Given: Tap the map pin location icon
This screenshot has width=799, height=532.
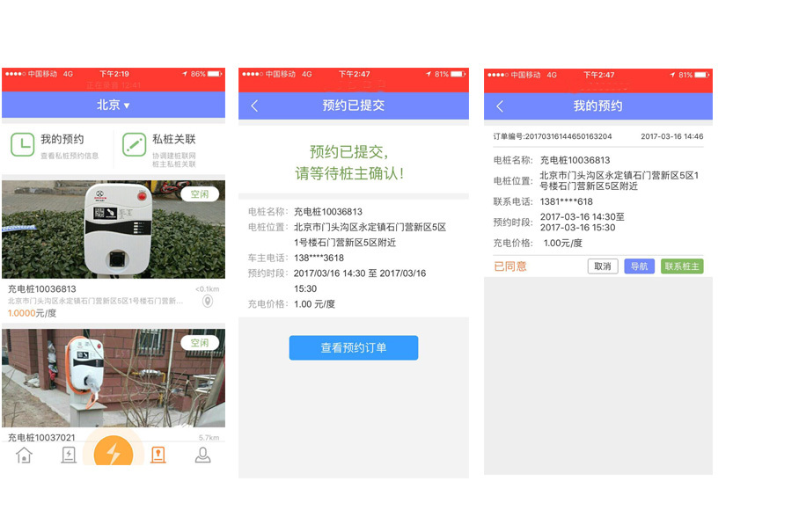Looking at the screenshot, I should (208, 302).
